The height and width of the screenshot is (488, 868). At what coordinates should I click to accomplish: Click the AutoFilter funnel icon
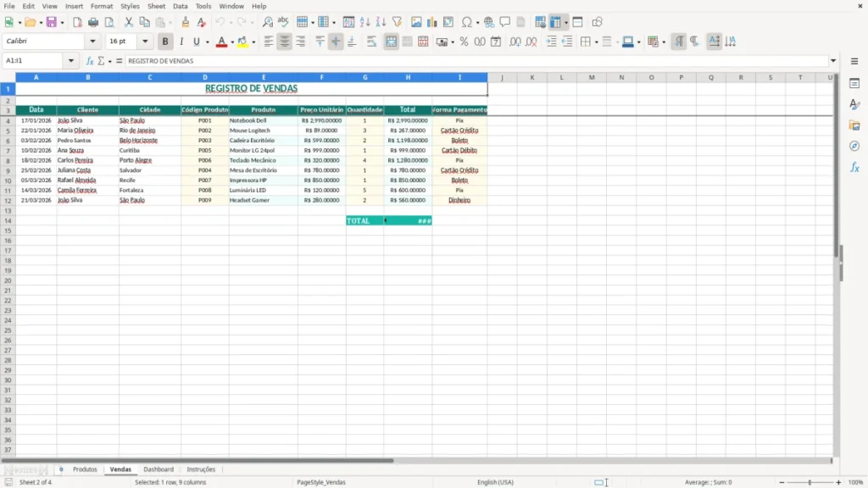tap(397, 22)
